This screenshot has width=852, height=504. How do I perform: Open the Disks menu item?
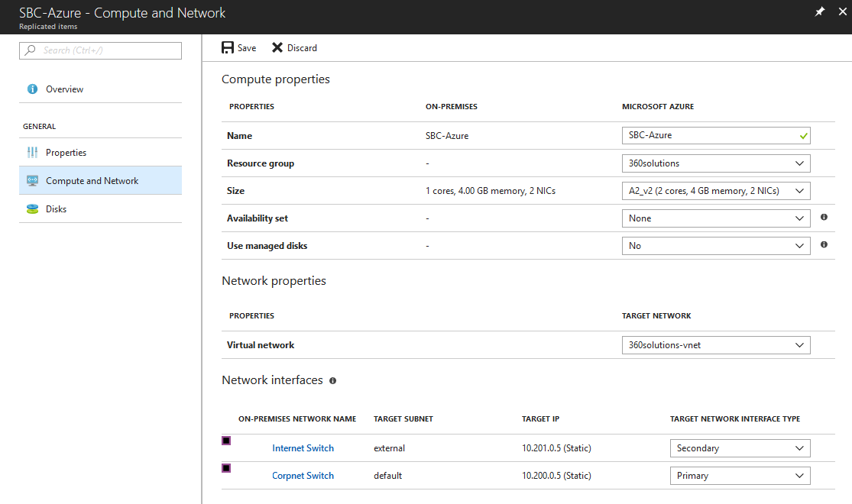click(x=101, y=209)
